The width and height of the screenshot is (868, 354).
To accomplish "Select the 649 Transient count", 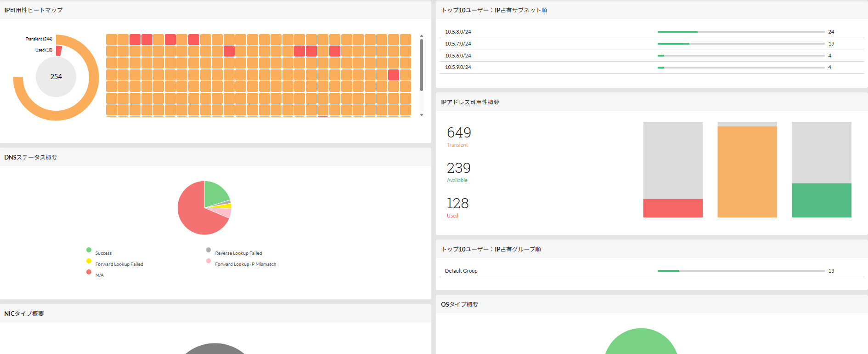I will (459, 133).
